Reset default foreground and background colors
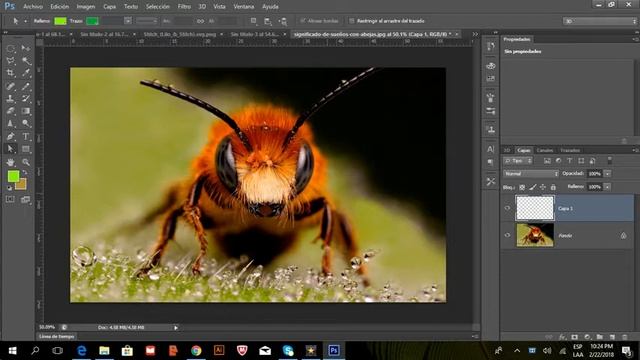640x360 pixels. click(x=9, y=188)
